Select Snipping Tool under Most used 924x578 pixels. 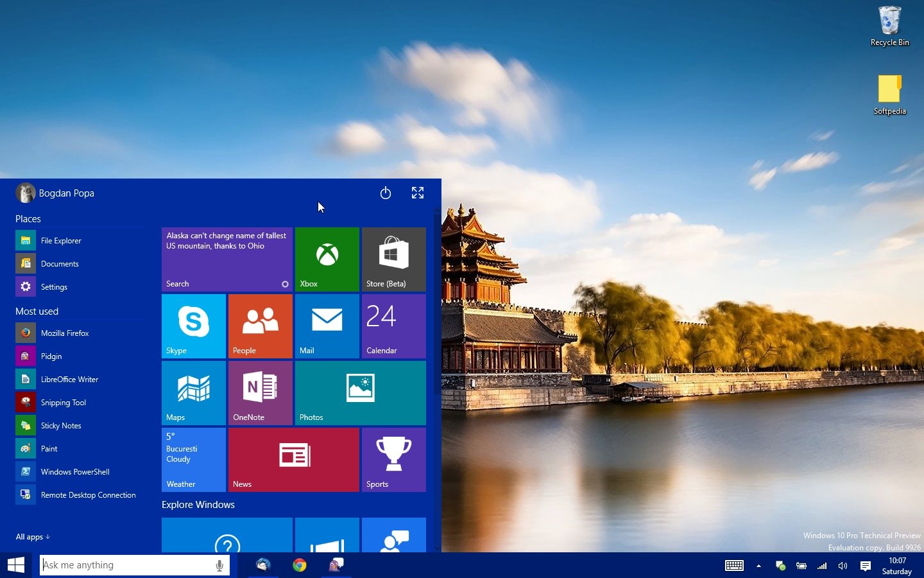(x=62, y=402)
